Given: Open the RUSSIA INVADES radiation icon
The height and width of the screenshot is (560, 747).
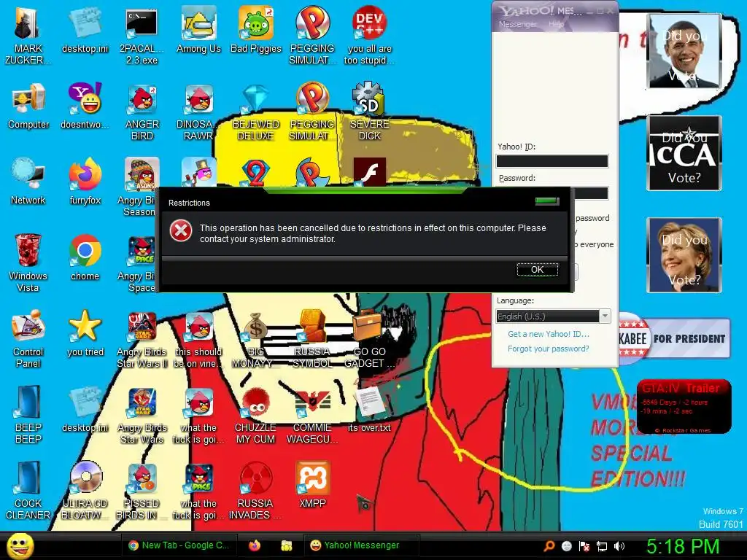Looking at the screenshot, I should click(256, 490).
